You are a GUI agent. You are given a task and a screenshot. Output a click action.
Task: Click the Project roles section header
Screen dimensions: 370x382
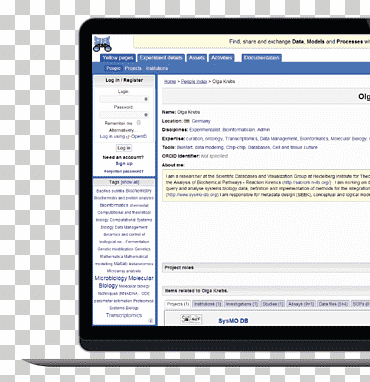coord(266,268)
